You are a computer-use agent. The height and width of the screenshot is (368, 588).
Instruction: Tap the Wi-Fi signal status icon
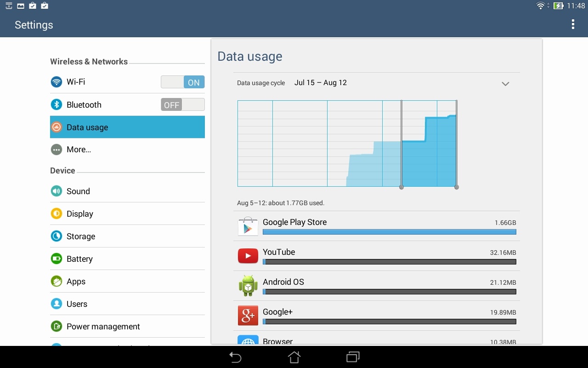coord(541,6)
